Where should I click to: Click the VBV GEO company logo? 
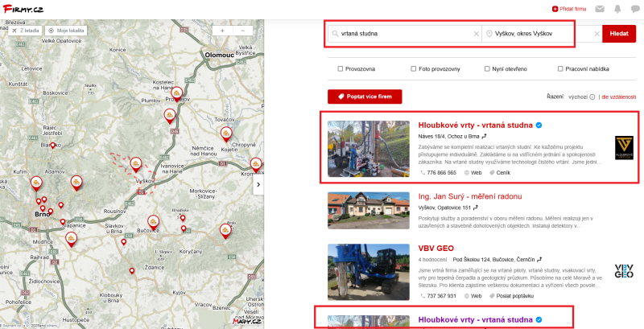click(624, 271)
